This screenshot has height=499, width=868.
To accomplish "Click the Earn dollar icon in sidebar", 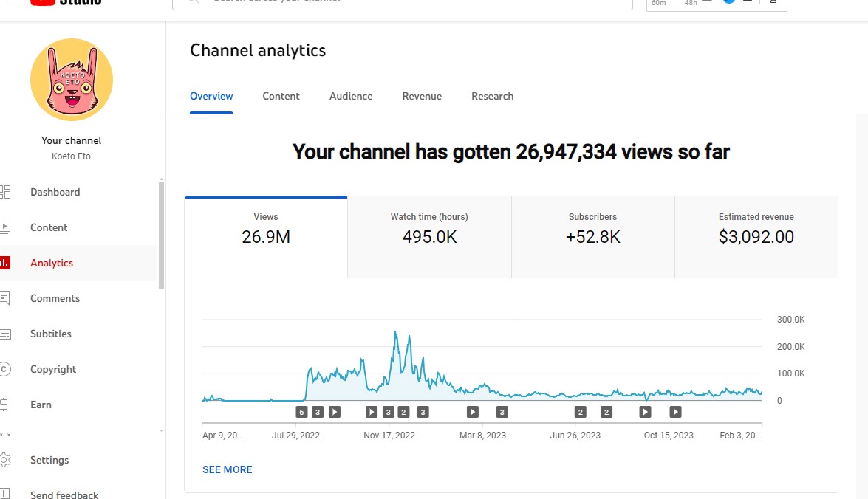I will click(x=5, y=405).
